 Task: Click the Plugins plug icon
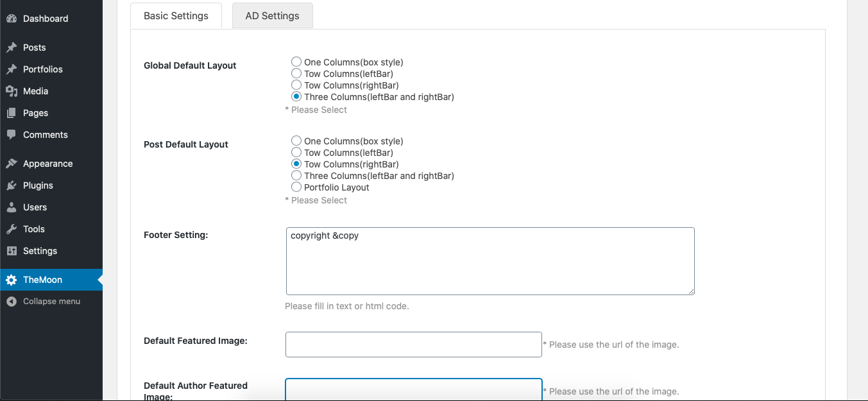coord(11,185)
